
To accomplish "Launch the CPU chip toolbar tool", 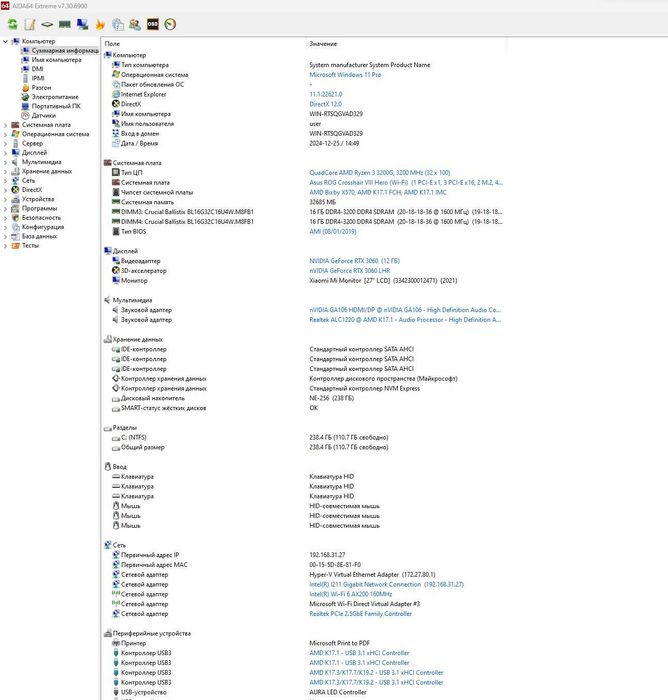I will [x=47, y=24].
